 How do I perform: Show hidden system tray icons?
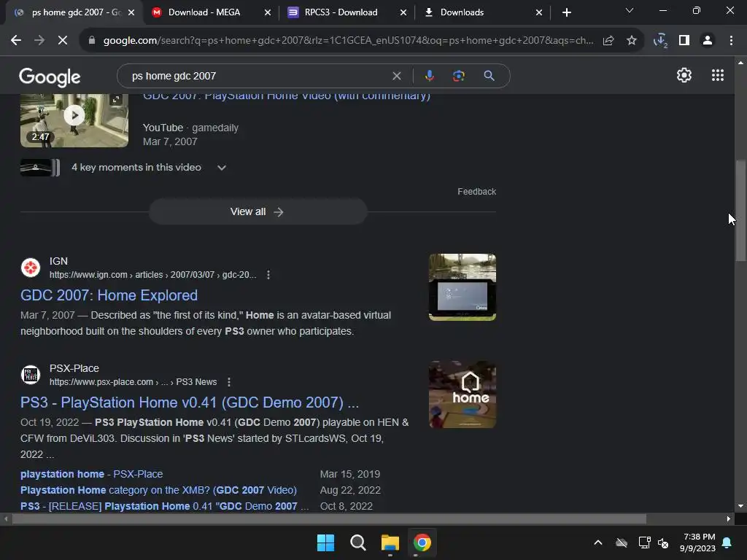pos(598,542)
